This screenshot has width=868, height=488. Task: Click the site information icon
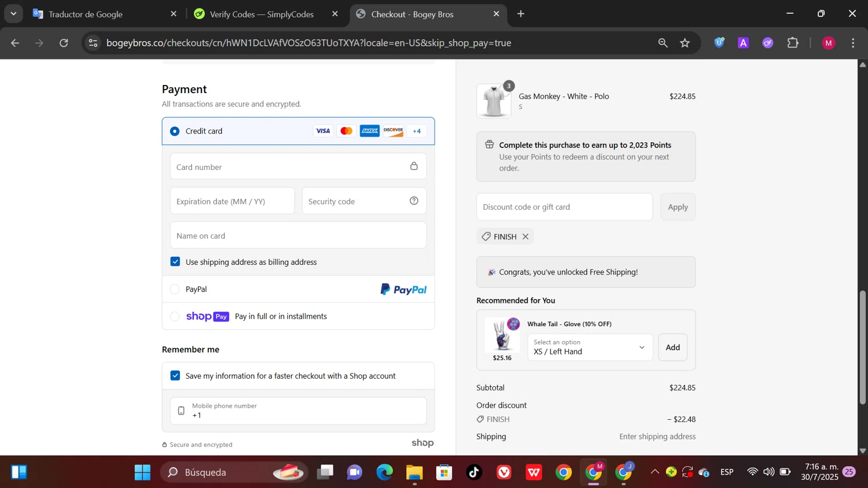[93, 43]
